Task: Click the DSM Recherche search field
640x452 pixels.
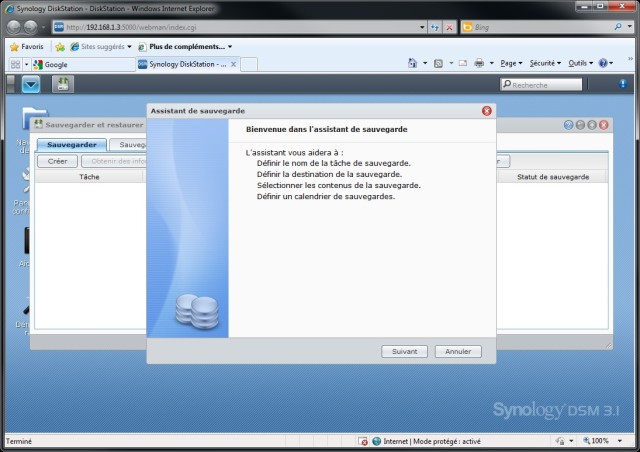Action: pyautogui.click(x=557, y=85)
